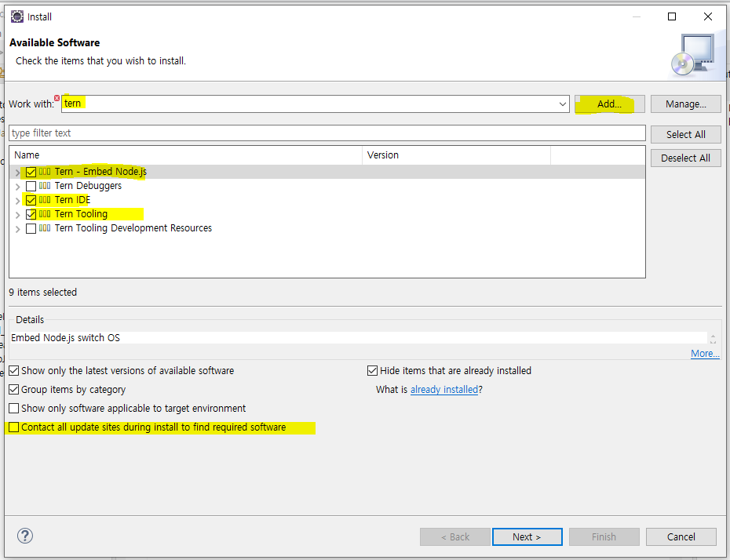Expand the Tern IDE tree node
The width and height of the screenshot is (730, 560).
coord(18,201)
